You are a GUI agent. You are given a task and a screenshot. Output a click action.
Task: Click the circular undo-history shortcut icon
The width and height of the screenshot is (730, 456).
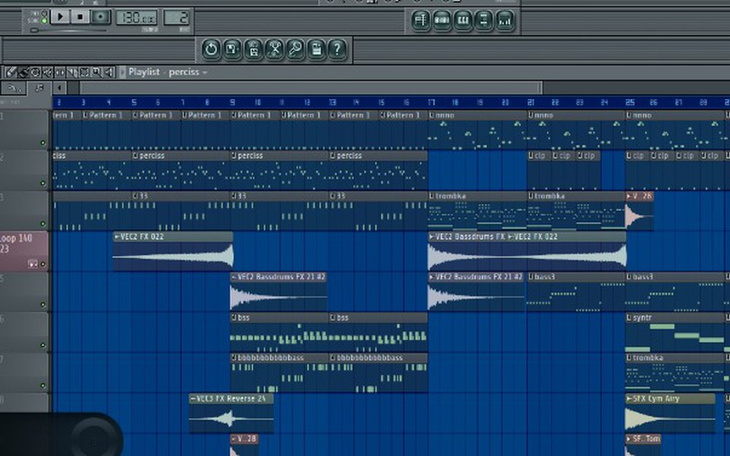click(211, 49)
